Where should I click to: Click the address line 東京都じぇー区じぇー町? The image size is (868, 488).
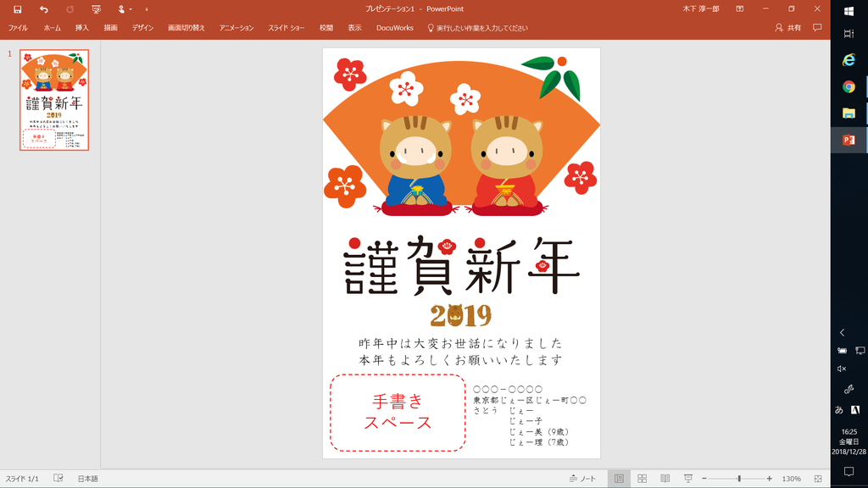pyautogui.click(x=530, y=400)
